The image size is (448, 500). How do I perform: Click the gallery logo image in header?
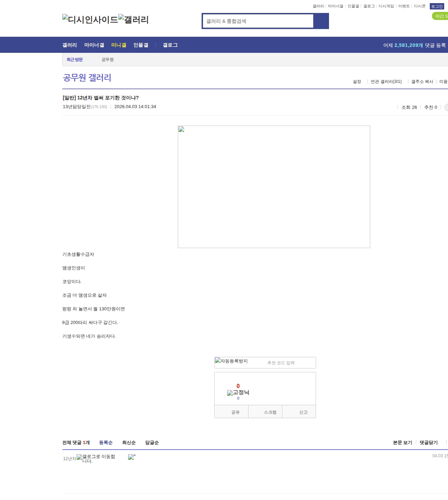point(133,19)
